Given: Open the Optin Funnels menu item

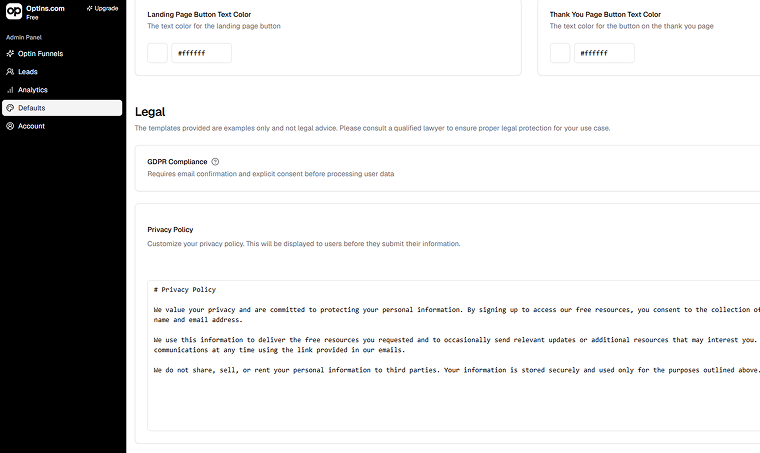Looking at the screenshot, I should click(x=40, y=53).
